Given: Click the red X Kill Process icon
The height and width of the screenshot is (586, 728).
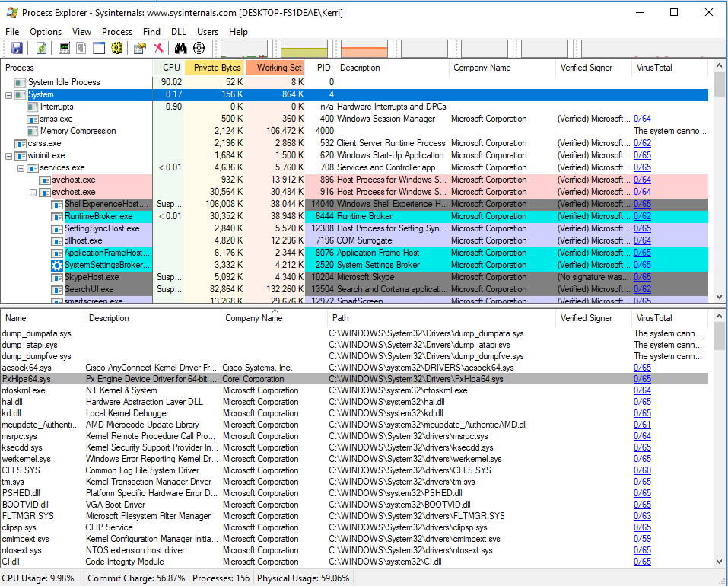Looking at the screenshot, I should (158, 48).
